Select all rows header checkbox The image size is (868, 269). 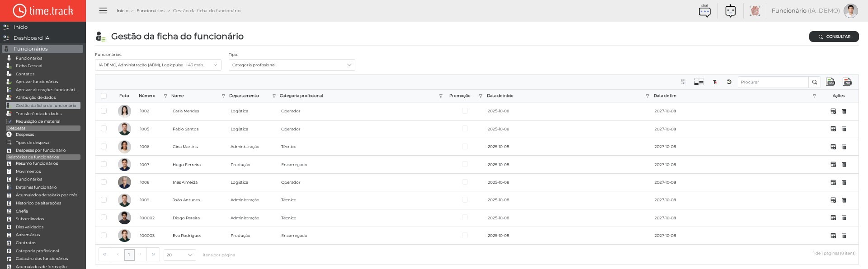point(104,96)
